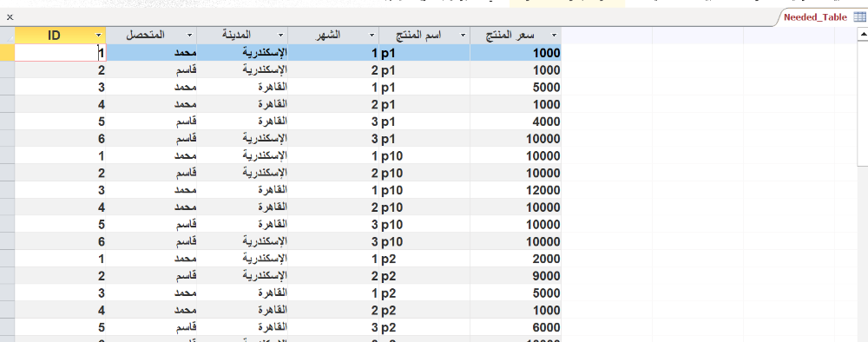Click p2 in the row priced 9000
Viewport: 868px width, 342px height.
click(x=390, y=275)
